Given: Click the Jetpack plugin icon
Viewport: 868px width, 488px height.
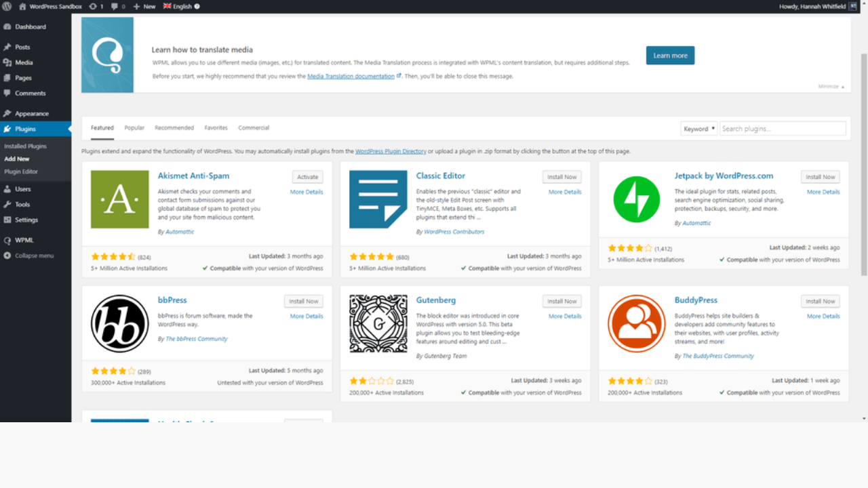Looking at the screenshot, I should 637,199.
